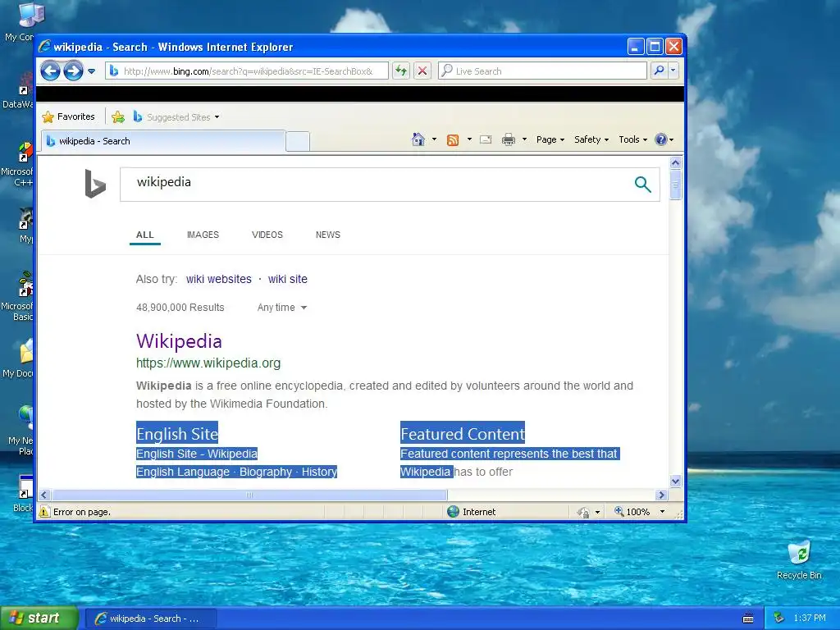Click the Live Search box

pos(542,71)
